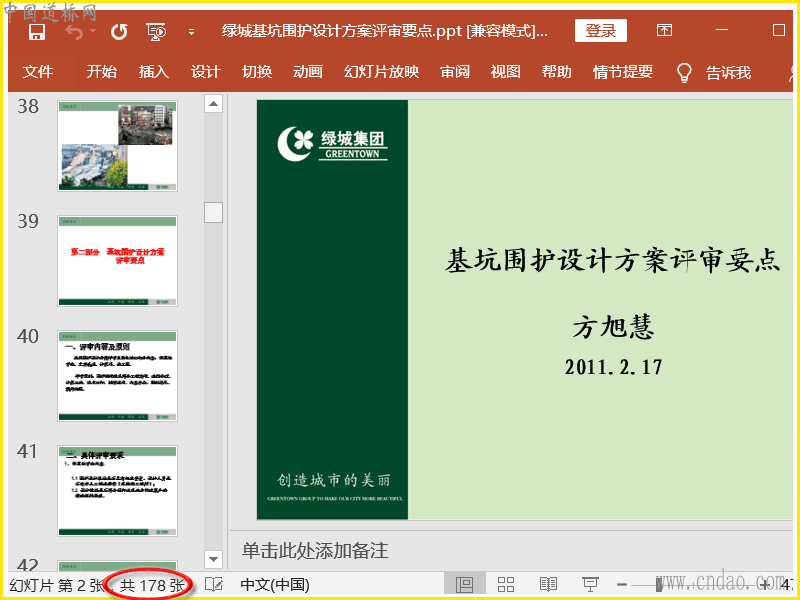Switch to the 设计 tab
Image resolution: width=800 pixels, height=600 pixels.
(206, 72)
